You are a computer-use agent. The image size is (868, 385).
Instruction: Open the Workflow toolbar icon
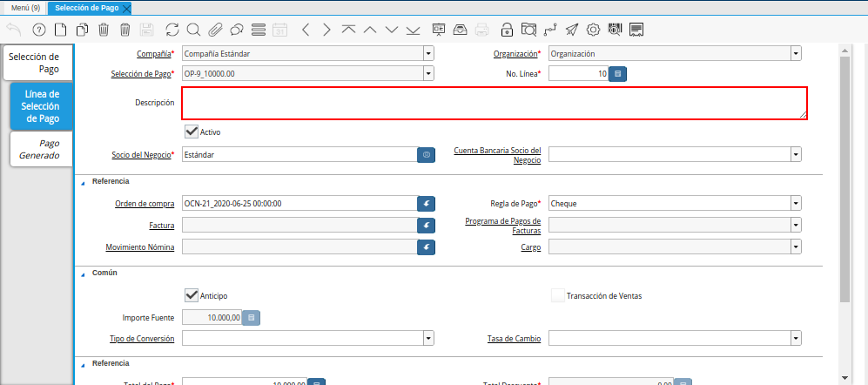549,30
